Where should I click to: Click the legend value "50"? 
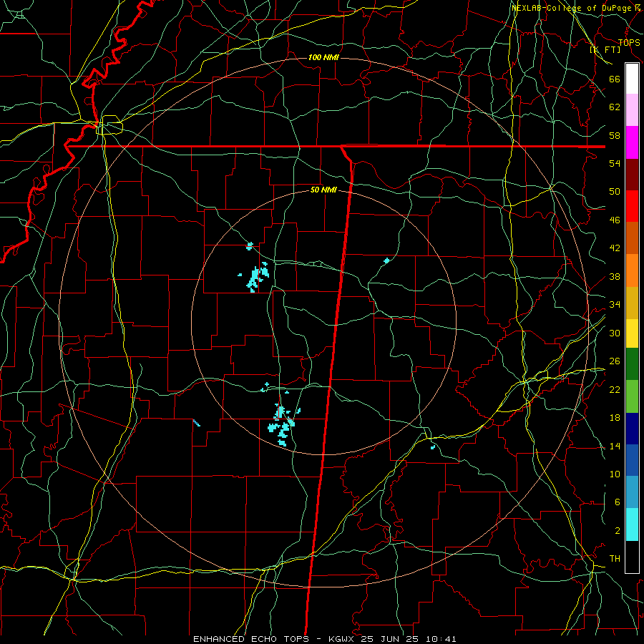coord(615,192)
